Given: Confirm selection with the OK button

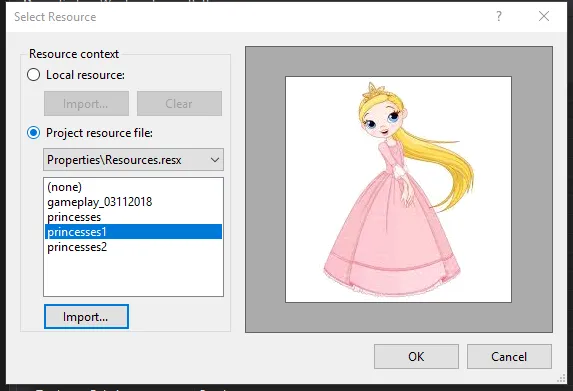Looking at the screenshot, I should (416, 356).
